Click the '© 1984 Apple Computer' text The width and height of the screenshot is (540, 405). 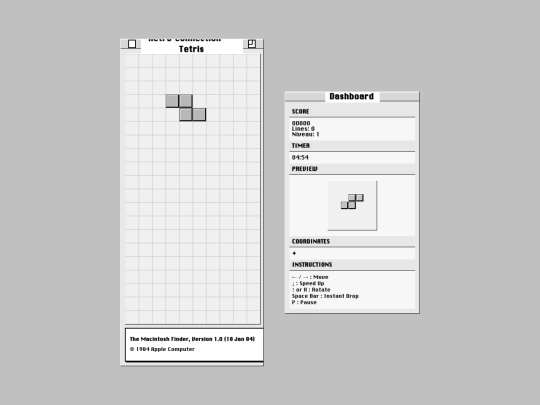[162, 349]
